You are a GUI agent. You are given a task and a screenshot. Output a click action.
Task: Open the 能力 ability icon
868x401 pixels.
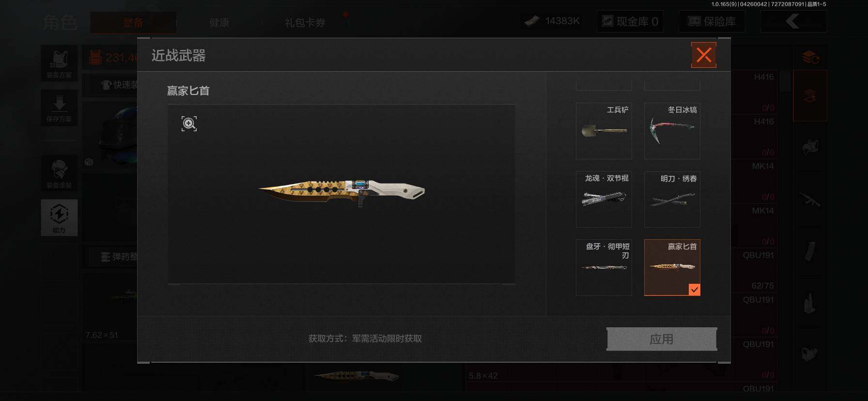(x=59, y=217)
